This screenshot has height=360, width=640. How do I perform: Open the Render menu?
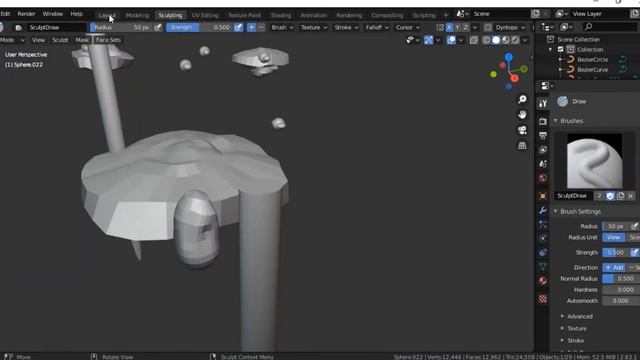tap(26, 13)
